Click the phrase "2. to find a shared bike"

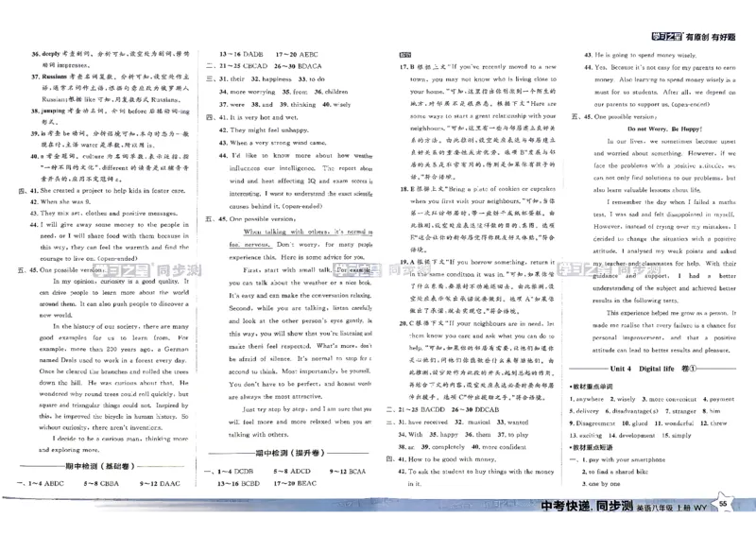[x=615, y=472]
